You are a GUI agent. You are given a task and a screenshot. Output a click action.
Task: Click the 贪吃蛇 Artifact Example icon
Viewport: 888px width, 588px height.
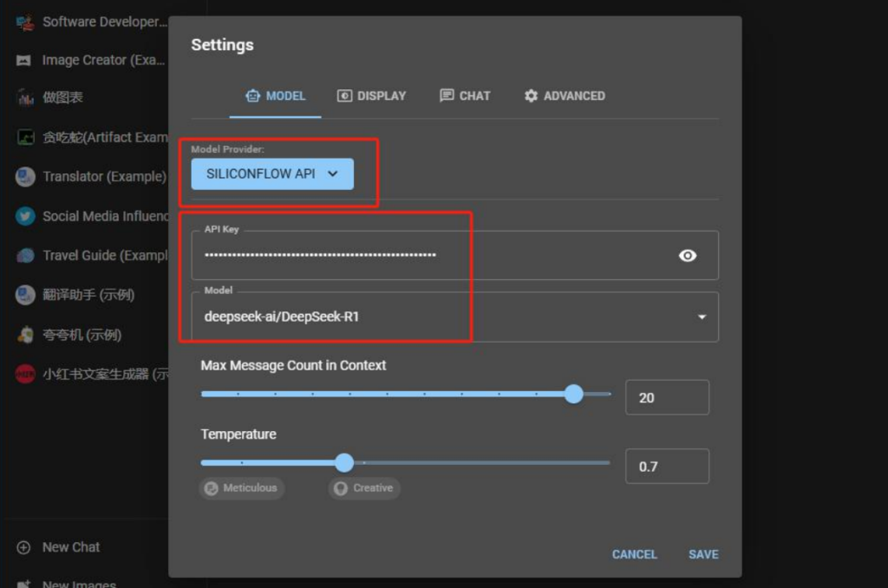click(x=25, y=137)
